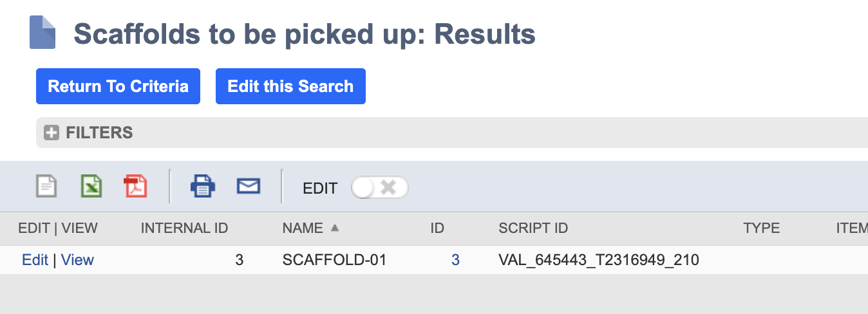This screenshot has width=868, height=314.
Task: Click the ID column header
Action: tap(437, 228)
